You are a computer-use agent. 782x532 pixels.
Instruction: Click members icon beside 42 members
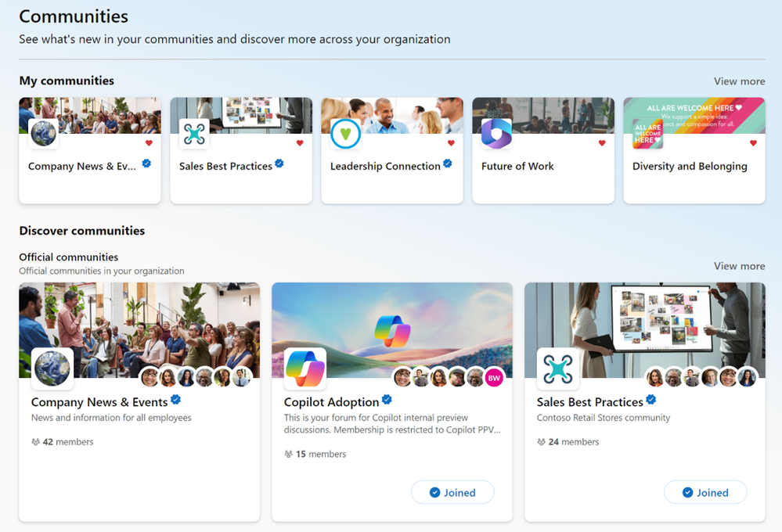point(35,442)
